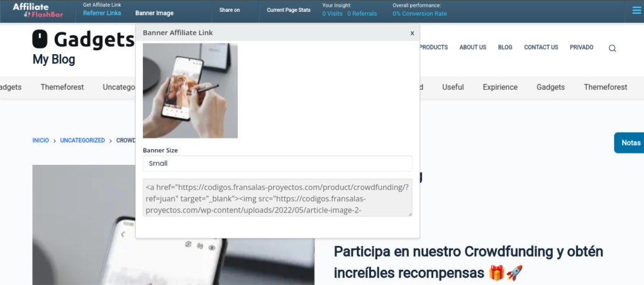Click the Overall performance label
The width and height of the screenshot is (644, 285).
pos(416,5)
